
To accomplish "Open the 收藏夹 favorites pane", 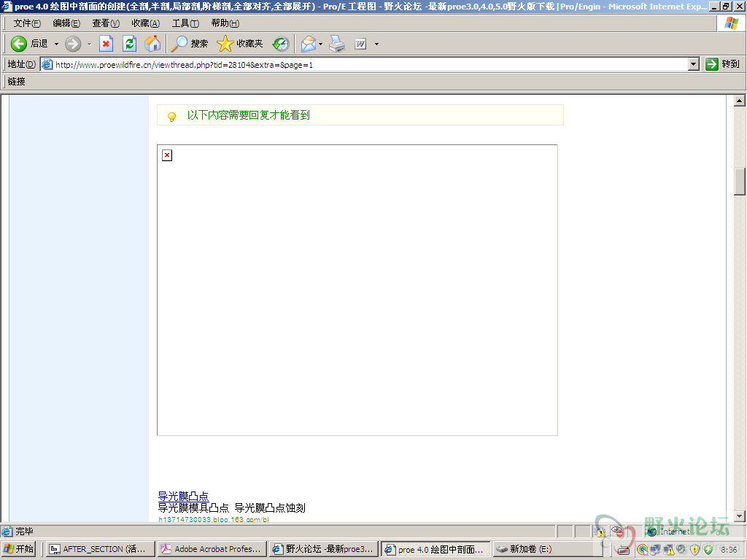I will click(239, 44).
